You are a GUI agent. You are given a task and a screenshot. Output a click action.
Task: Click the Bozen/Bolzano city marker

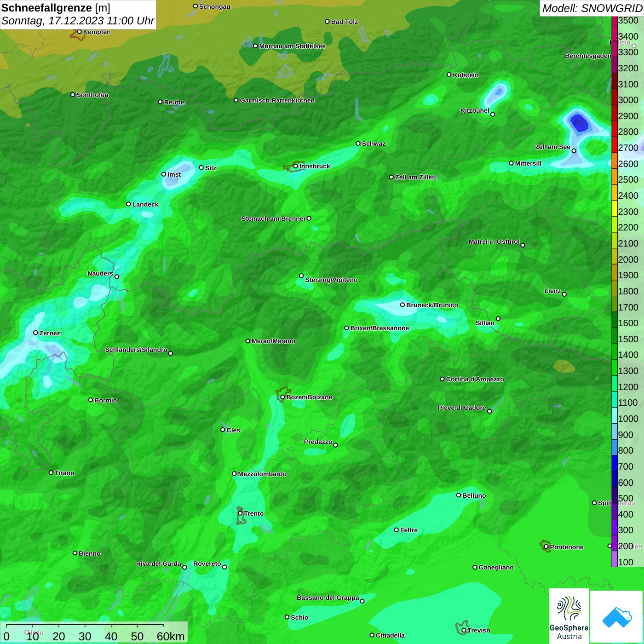pyautogui.click(x=282, y=397)
